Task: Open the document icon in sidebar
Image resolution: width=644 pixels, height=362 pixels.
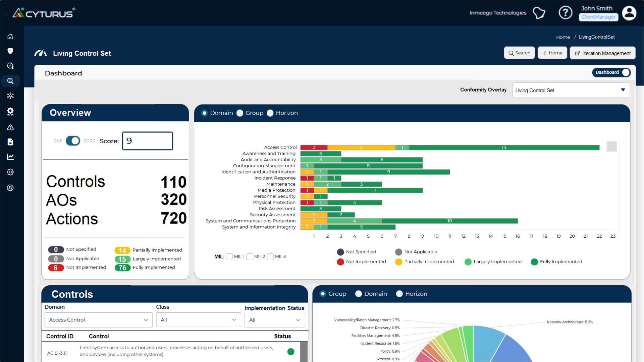Action: (10, 142)
